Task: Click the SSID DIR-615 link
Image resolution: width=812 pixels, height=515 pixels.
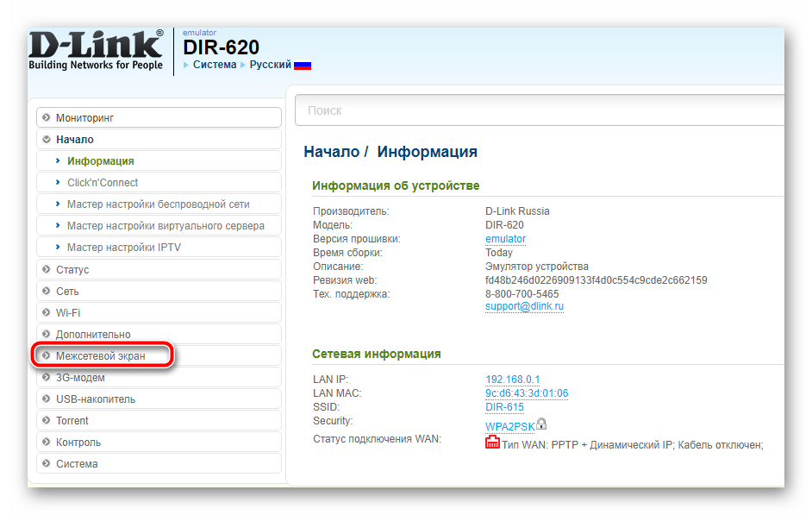Action: pyautogui.click(x=504, y=407)
